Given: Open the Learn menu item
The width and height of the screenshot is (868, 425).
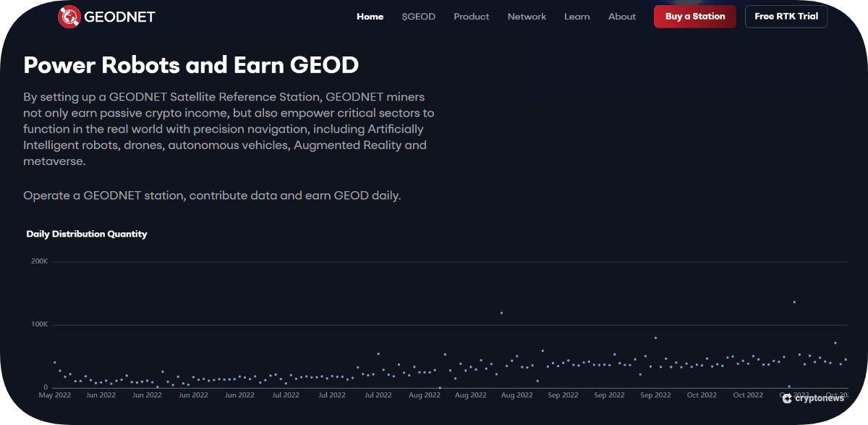Looking at the screenshot, I should [x=576, y=16].
